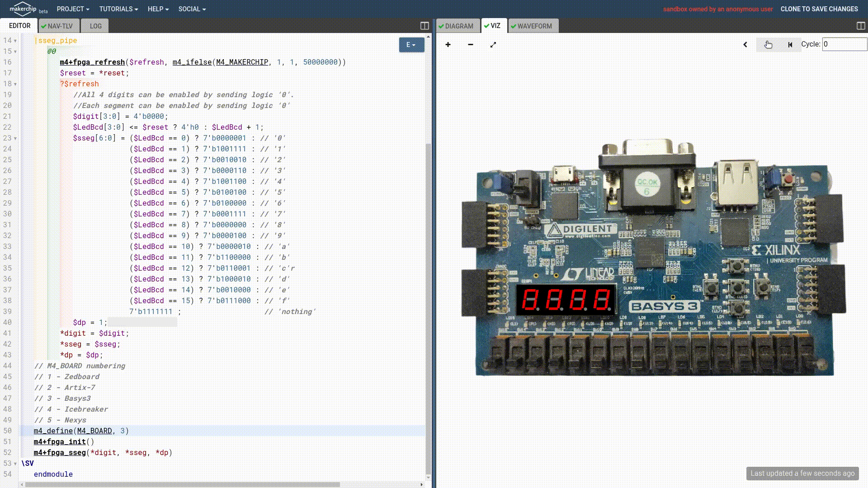Fit VIZ view to full size
Image resolution: width=868 pixels, height=488 pixels.
pyautogui.click(x=493, y=44)
